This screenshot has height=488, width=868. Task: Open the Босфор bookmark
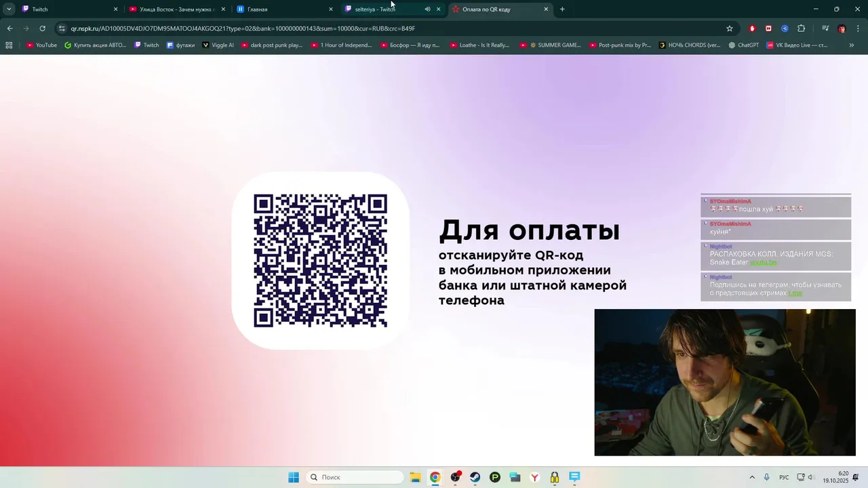point(410,45)
